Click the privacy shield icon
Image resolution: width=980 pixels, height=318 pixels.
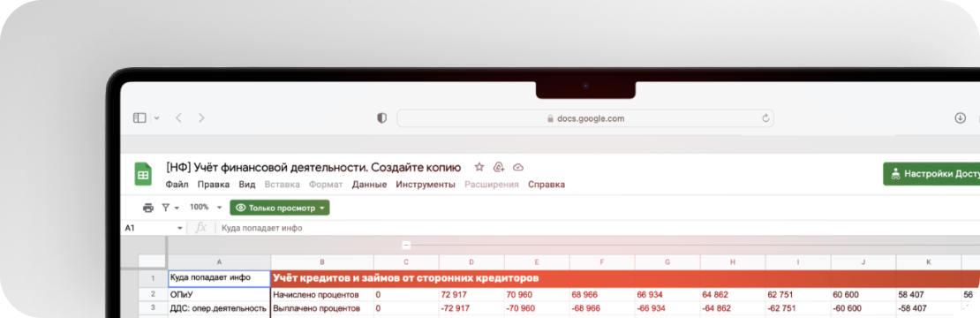382,118
